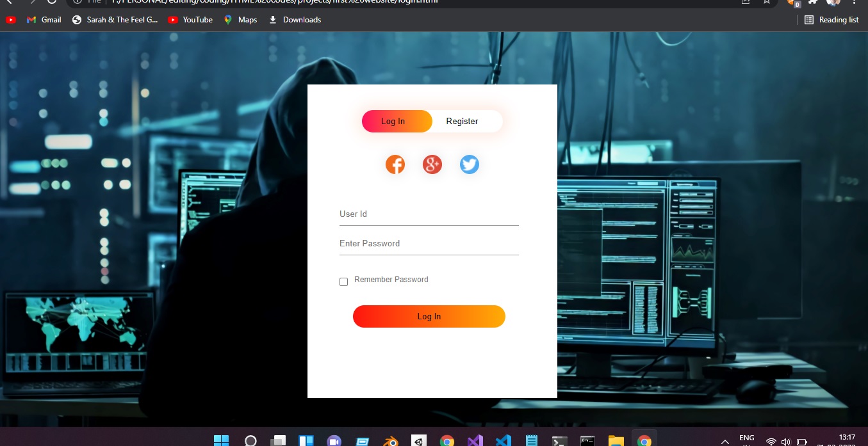Toggle the bookmark star for this page
Screen dimensions: 868x446
pyautogui.click(x=766, y=3)
